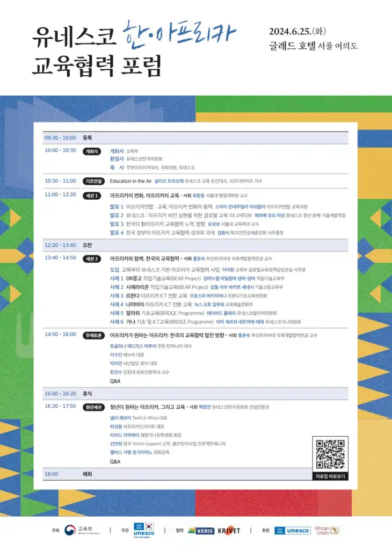
Task: Click the 09:30 - 10:00 등록 row
Action: pyautogui.click(x=195, y=138)
